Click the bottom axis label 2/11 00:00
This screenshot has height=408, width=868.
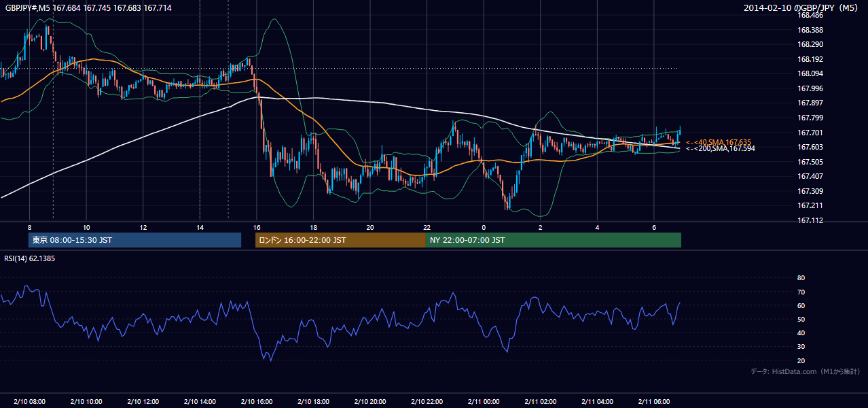(484, 402)
